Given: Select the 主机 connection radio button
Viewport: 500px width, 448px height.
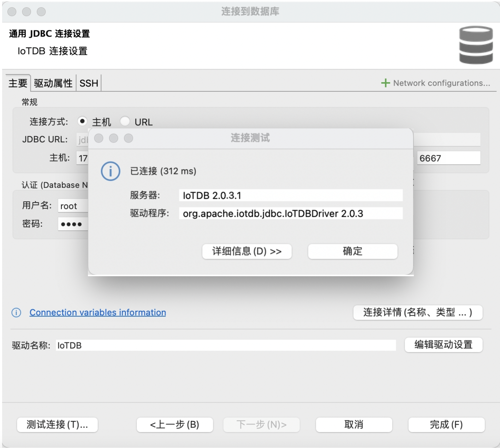Looking at the screenshot, I should click(83, 122).
